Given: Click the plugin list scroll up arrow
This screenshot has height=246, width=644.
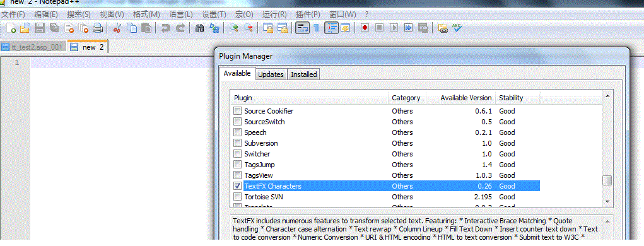Looking at the screenshot, I should coord(607,96).
